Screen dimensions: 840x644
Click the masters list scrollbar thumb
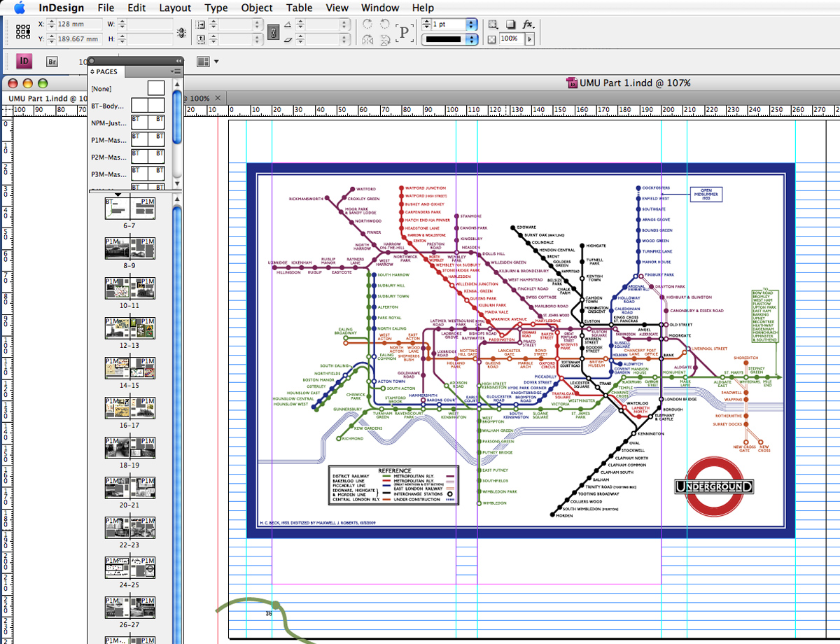click(178, 115)
